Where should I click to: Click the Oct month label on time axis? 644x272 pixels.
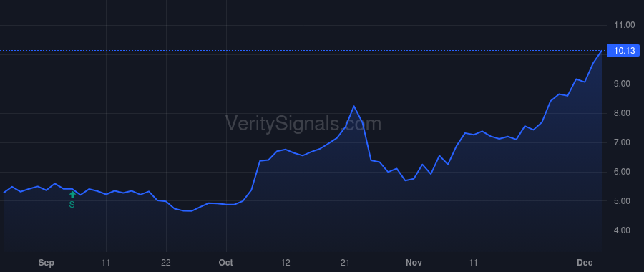[x=226, y=263]
